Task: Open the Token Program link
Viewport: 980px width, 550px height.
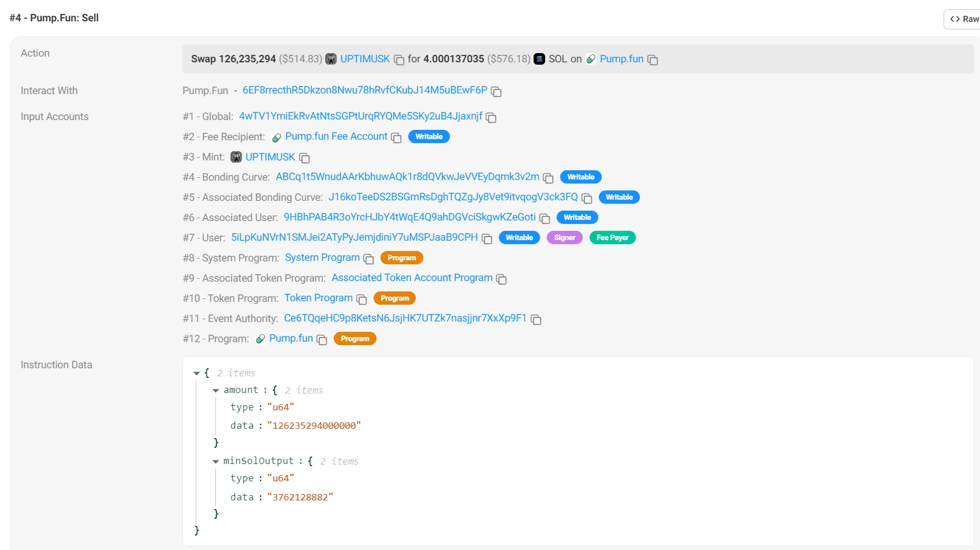Action: [319, 298]
